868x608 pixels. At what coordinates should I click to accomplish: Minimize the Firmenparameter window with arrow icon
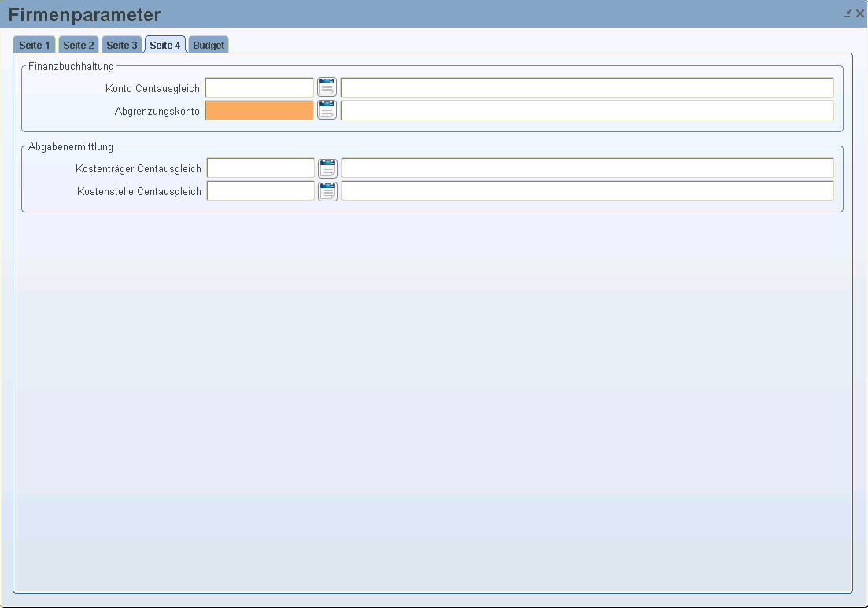848,13
